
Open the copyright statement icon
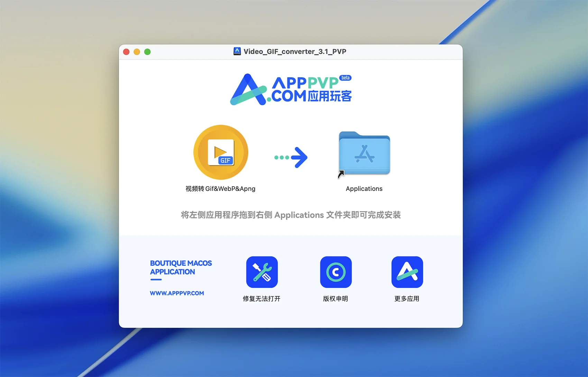pos(336,272)
